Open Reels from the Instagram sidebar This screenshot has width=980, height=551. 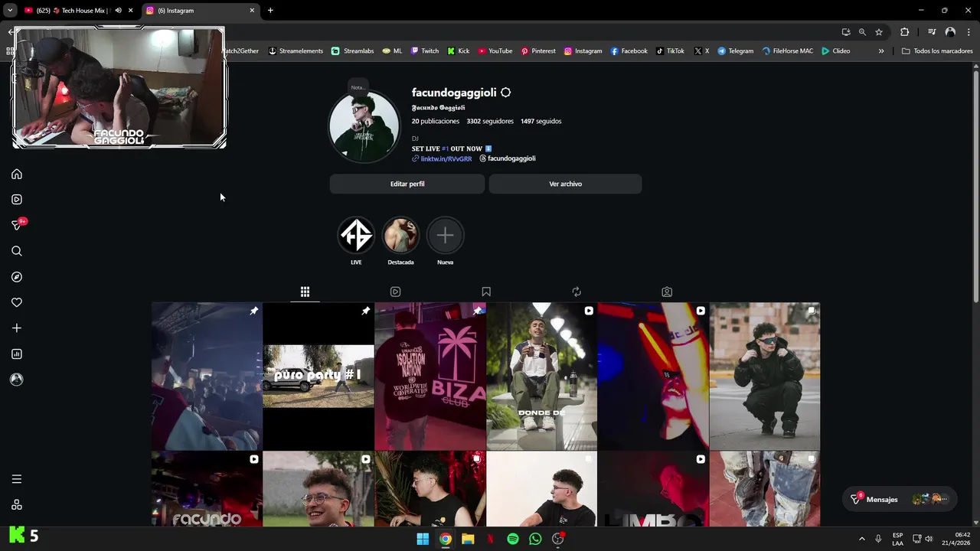17,200
